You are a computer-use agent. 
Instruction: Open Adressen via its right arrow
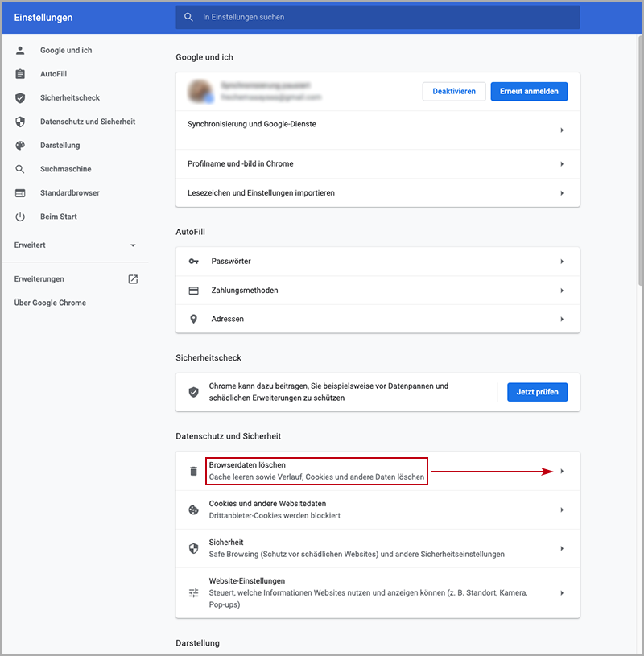pos(562,320)
